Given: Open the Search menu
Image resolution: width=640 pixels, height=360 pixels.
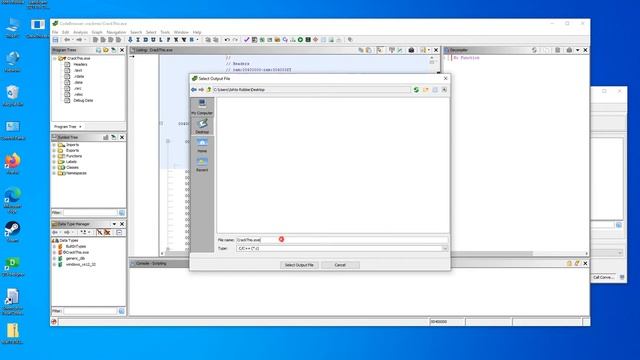Looking at the screenshot, I should tap(136, 32).
